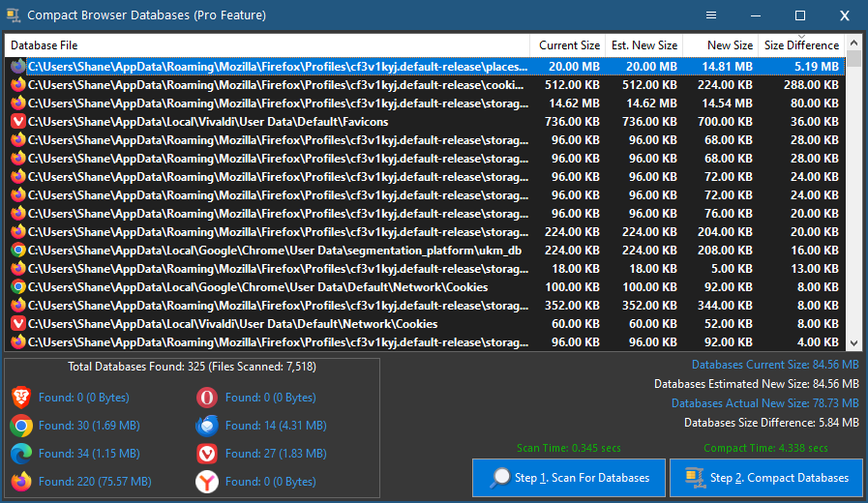Click Scan Time: 0.345 secs text

point(569,448)
